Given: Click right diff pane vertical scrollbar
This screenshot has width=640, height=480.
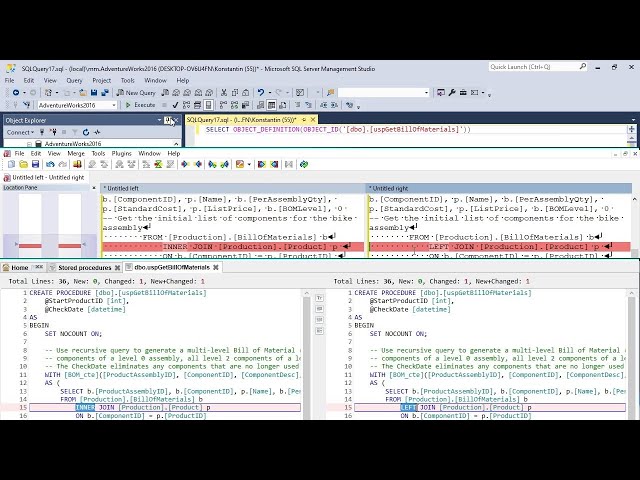Looking at the screenshot, I should tap(631, 354).
